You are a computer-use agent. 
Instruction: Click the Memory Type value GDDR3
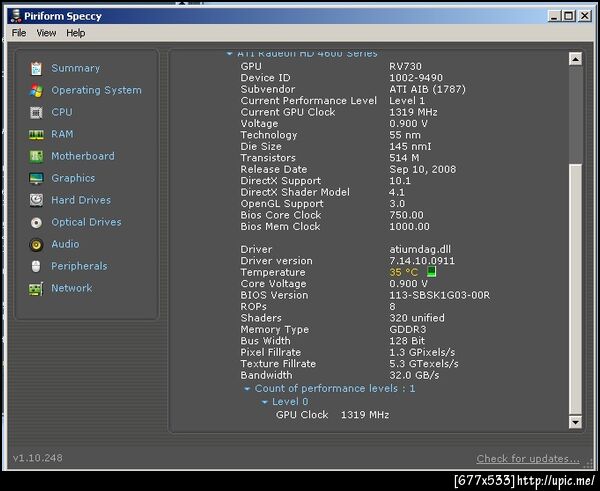408,330
